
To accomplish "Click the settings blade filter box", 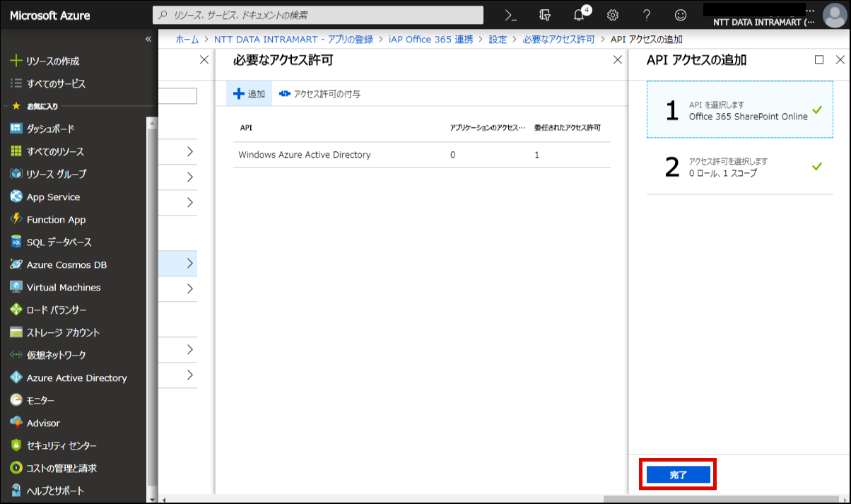I will [x=178, y=95].
